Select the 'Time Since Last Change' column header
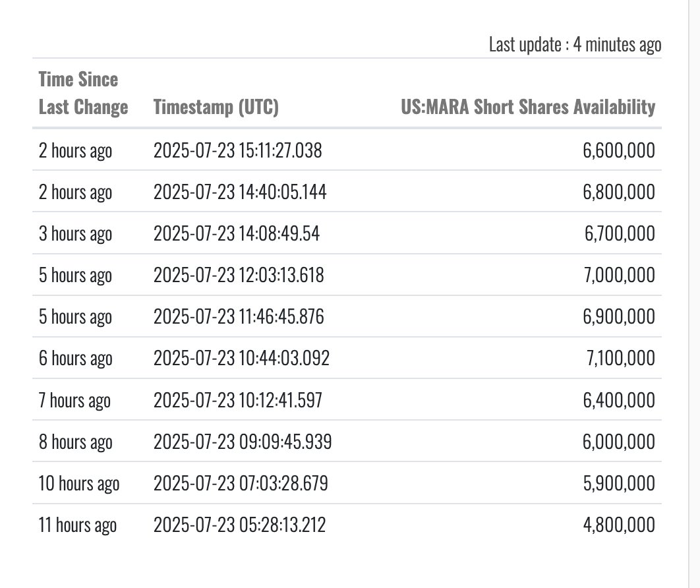This screenshot has height=588, width=700. tap(84, 93)
